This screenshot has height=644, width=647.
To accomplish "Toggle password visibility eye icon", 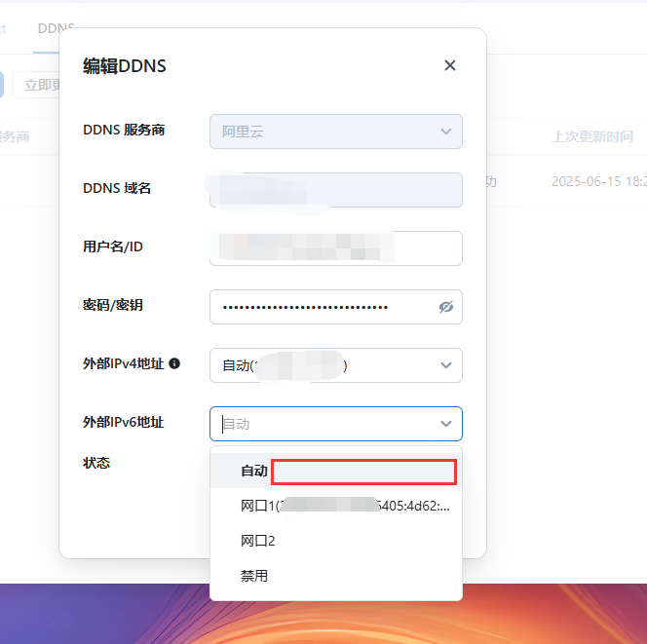I will (446, 307).
